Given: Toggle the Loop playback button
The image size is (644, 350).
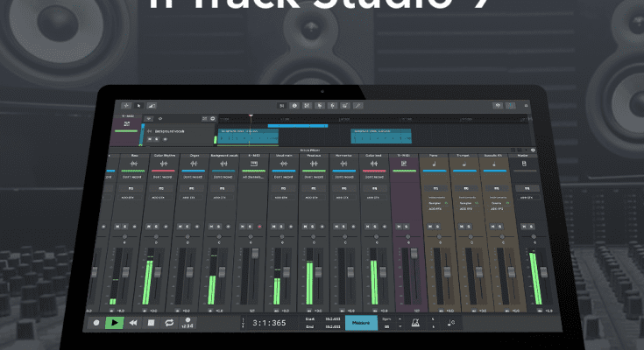Looking at the screenshot, I should click(x=170, y=322).
